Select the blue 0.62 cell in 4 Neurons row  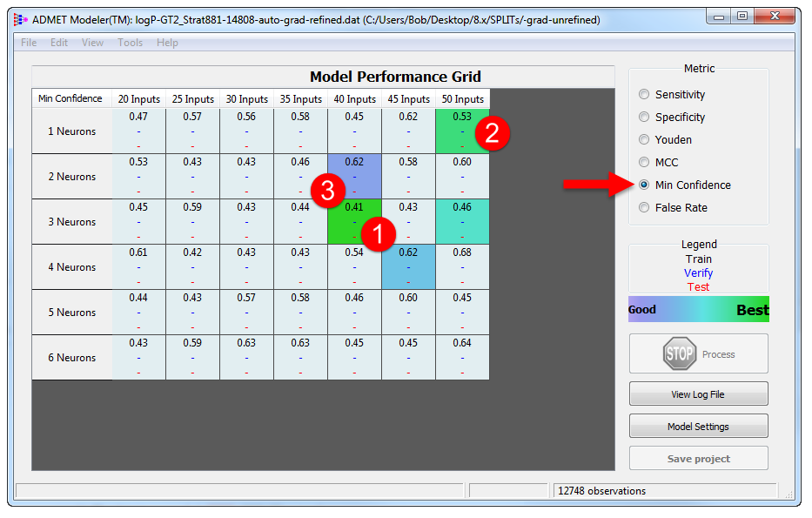408,266
